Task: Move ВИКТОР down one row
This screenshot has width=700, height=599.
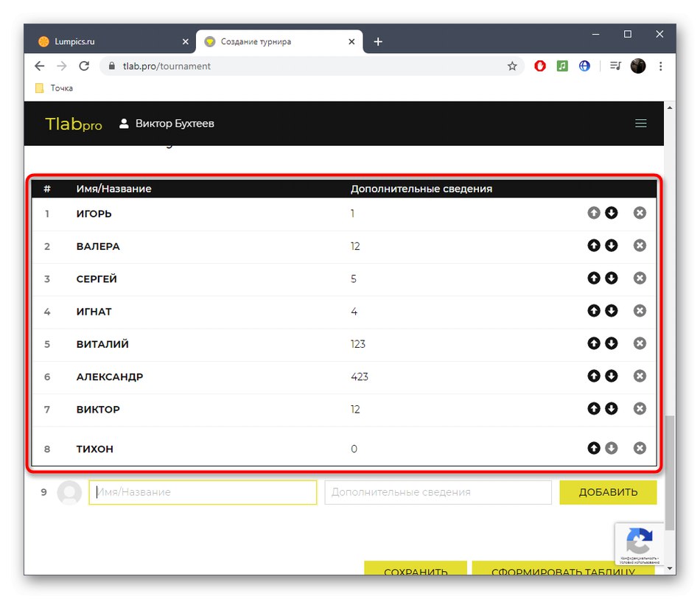Action: (x=611, y=408)
